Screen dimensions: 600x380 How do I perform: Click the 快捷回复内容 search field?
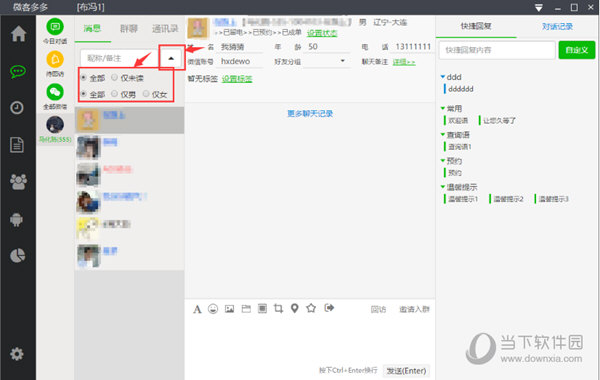pos(497,50)
